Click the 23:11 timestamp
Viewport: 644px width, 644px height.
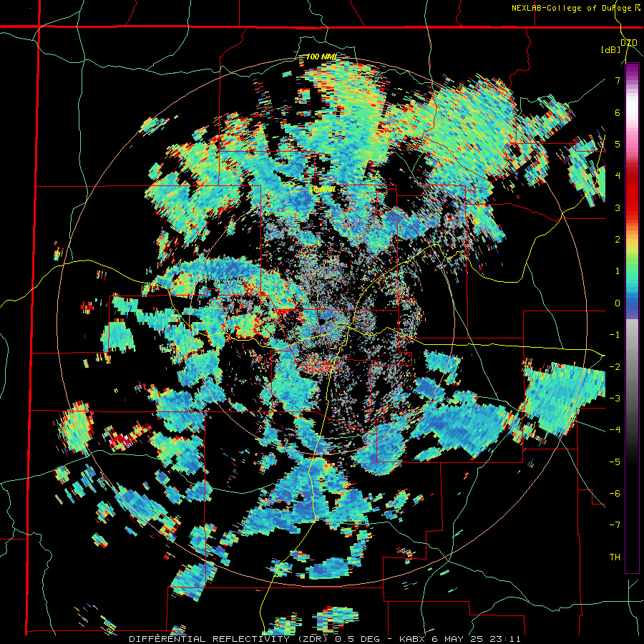coord(504,639)
